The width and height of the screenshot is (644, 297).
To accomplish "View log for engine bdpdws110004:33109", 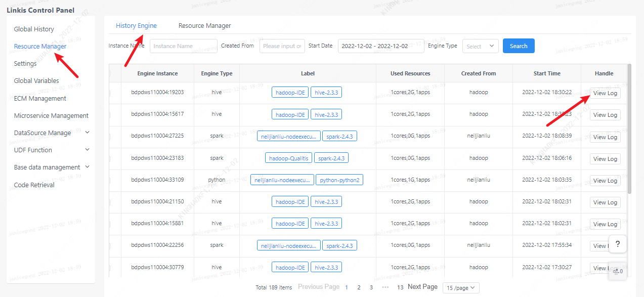I will [x=605, y=181].
